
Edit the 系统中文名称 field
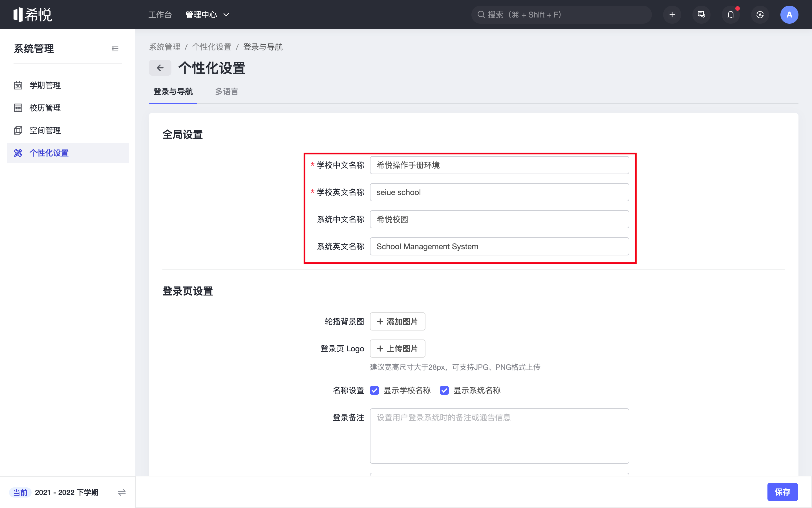pyautogui.click(x=499, y=219)
